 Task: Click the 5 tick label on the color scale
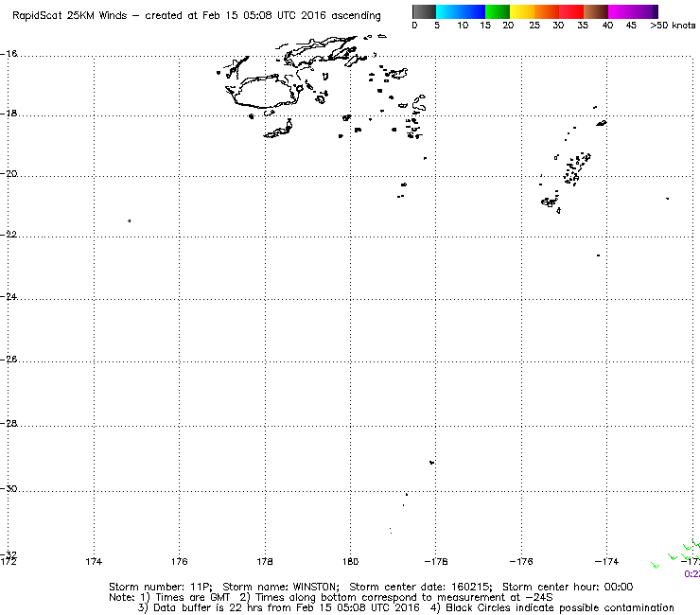437,26
